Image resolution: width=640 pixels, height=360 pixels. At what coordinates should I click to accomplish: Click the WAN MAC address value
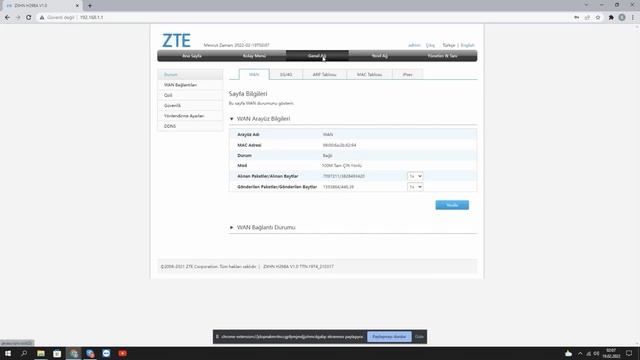(x=339, y=145)
